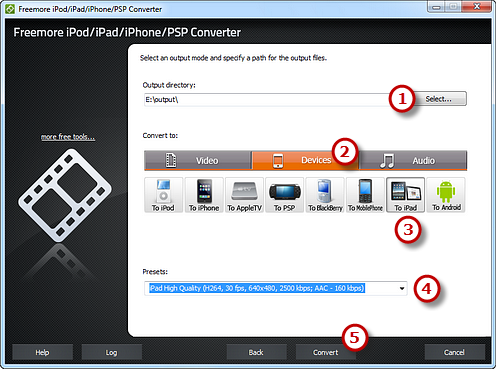Pick the To PSP device icon
This screenshot has height=369, width=496.
[x=285, y=195]
